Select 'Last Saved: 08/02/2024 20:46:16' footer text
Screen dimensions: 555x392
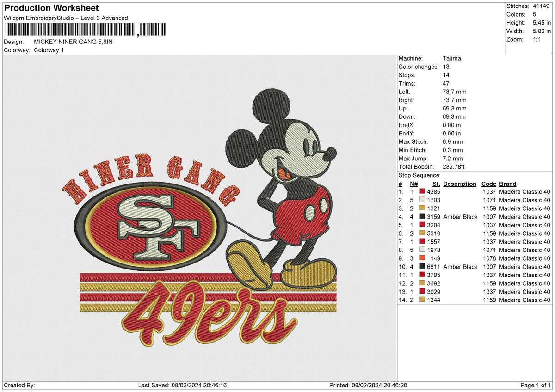click(x=182, y=385)
